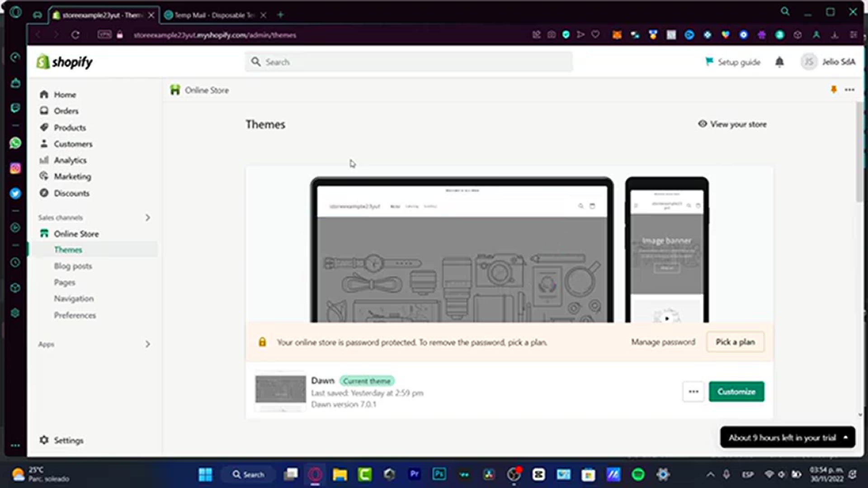Open WhatsApp in Opera sidebar
868x488 pixels.
click(x=15, y=143)
